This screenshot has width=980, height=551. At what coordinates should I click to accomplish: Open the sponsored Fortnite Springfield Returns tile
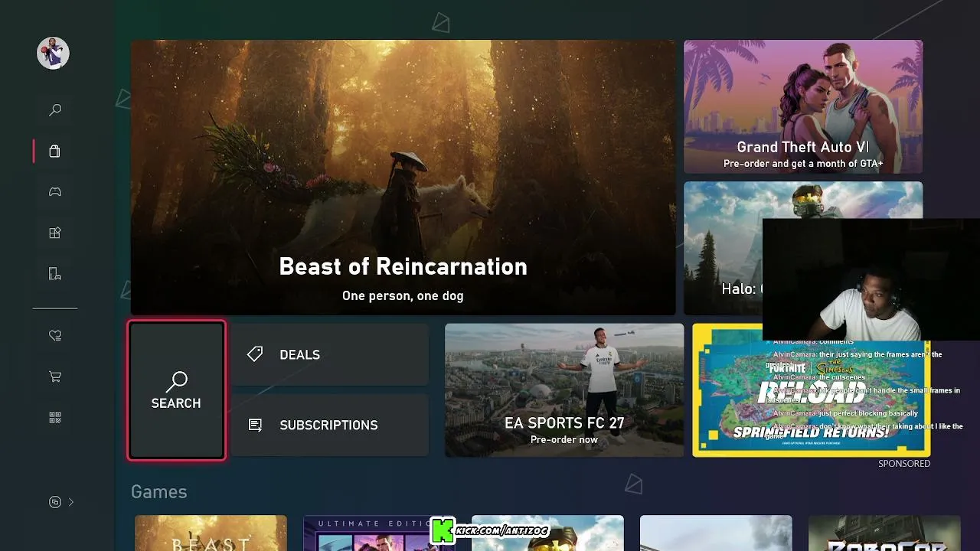tap(812, 390)
